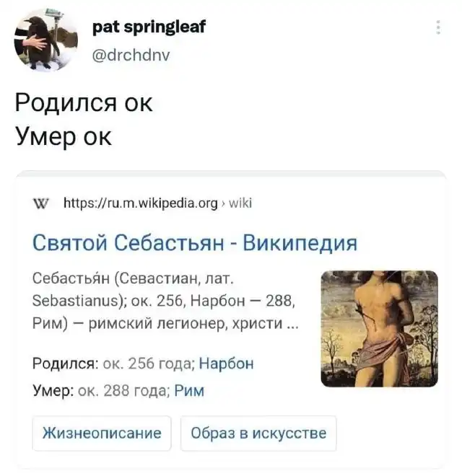Open the Нарбон birthplace link
The height and width of the screenshot is (476, 462).
226,363
